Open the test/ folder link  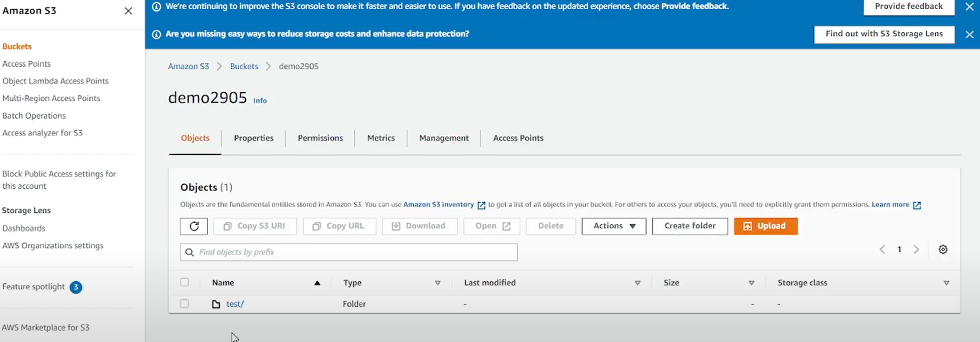235,304
